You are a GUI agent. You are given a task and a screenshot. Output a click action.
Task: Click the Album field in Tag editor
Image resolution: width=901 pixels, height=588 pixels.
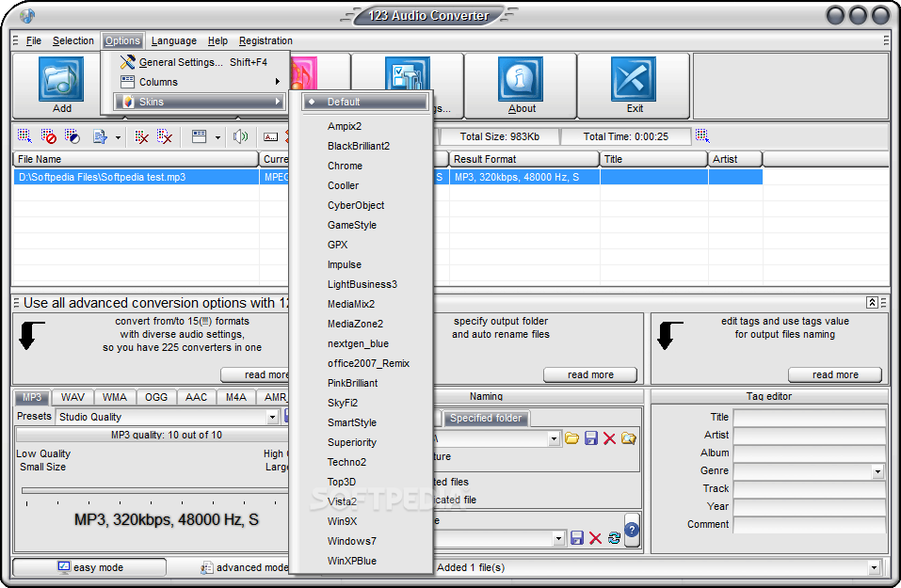(809, 453)
